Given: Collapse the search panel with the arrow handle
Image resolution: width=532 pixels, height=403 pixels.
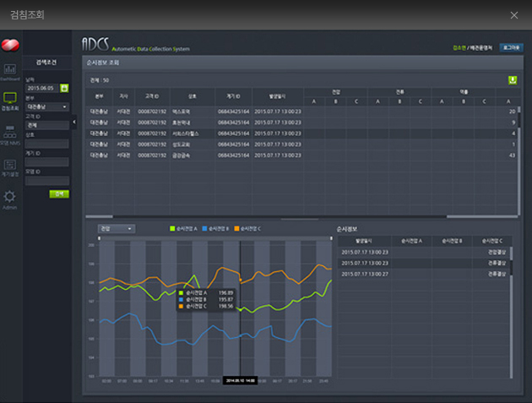Looking at the screenshot, I should pos(76,122).
